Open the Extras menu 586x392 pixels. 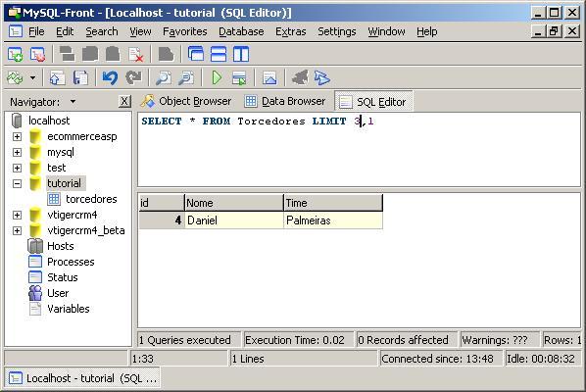click(290, 31)
